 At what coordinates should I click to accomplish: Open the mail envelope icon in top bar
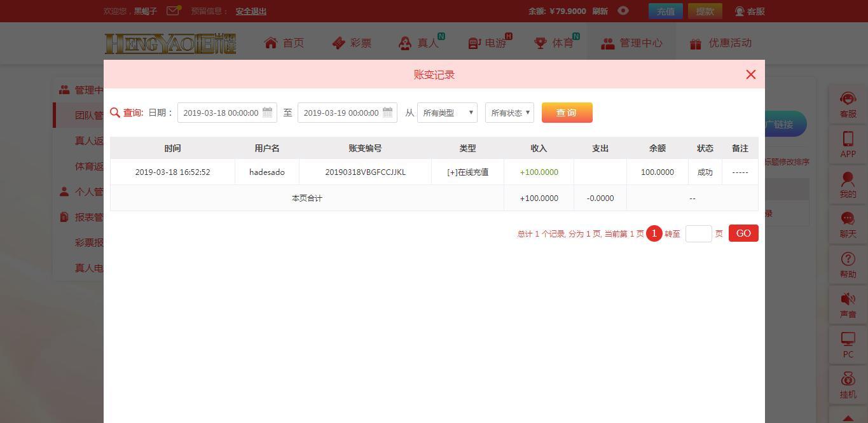coord(173,10)
